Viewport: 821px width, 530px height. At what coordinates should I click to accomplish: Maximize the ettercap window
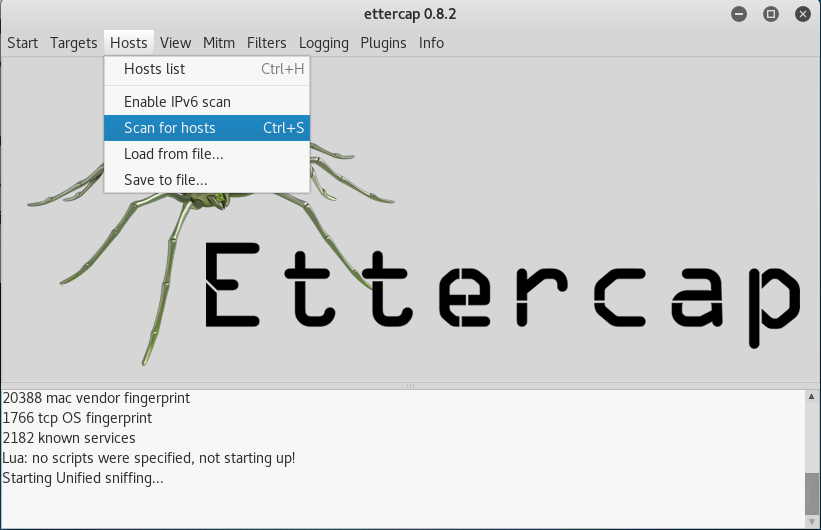[771, 14]
